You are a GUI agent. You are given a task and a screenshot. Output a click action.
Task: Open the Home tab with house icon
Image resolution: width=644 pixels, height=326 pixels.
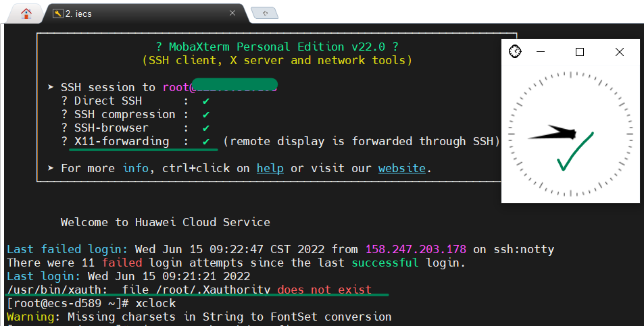(26, 13)
